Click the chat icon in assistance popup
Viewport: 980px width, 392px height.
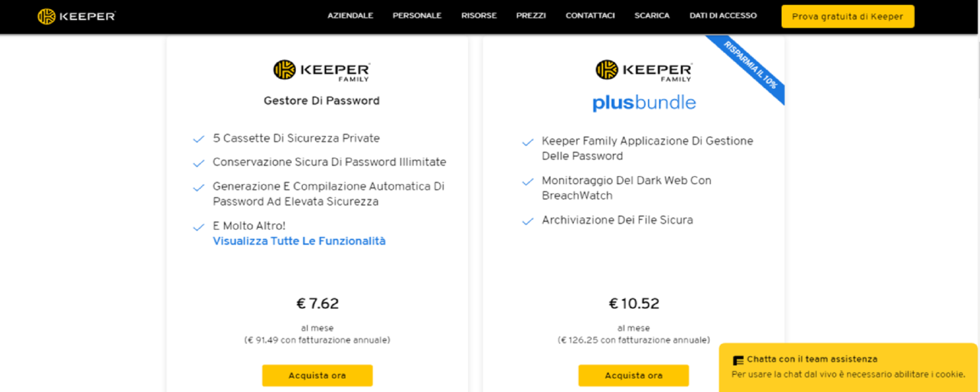coord(738,360)
